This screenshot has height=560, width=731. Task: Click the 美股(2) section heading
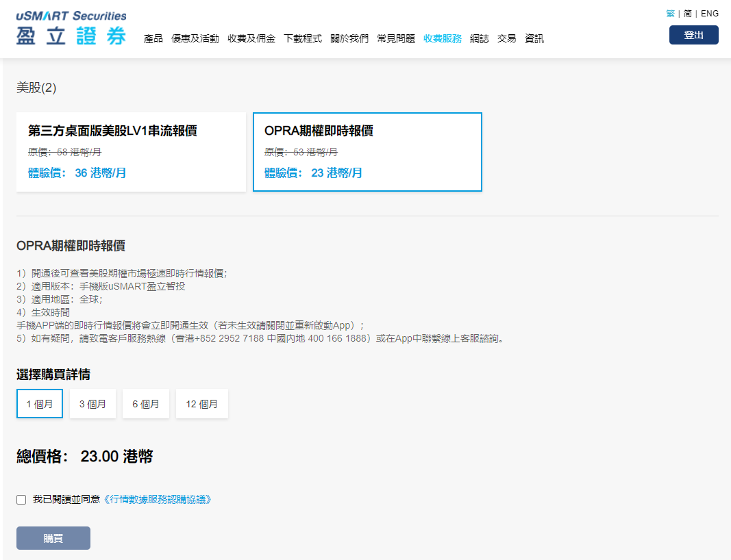(x=36, y=88)
